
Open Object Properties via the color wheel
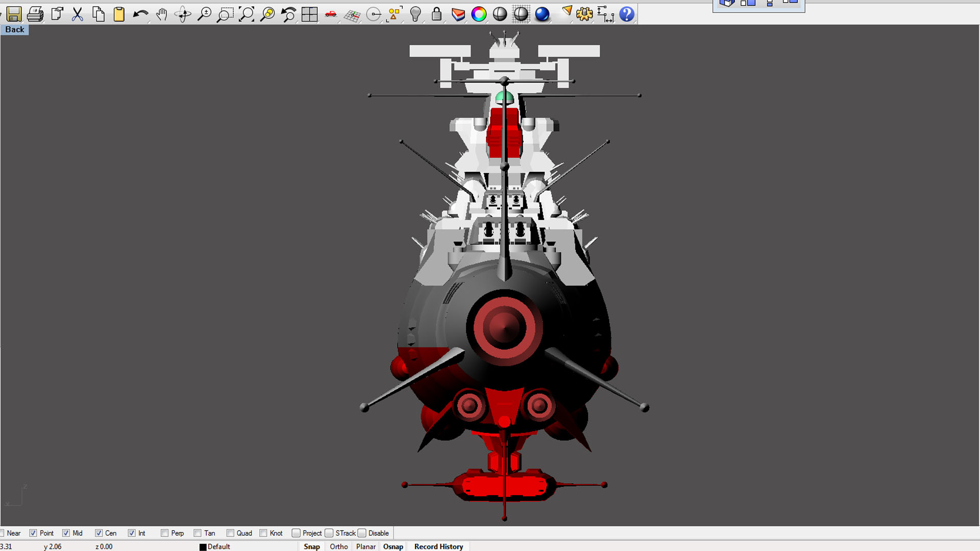tap(479, 14)
